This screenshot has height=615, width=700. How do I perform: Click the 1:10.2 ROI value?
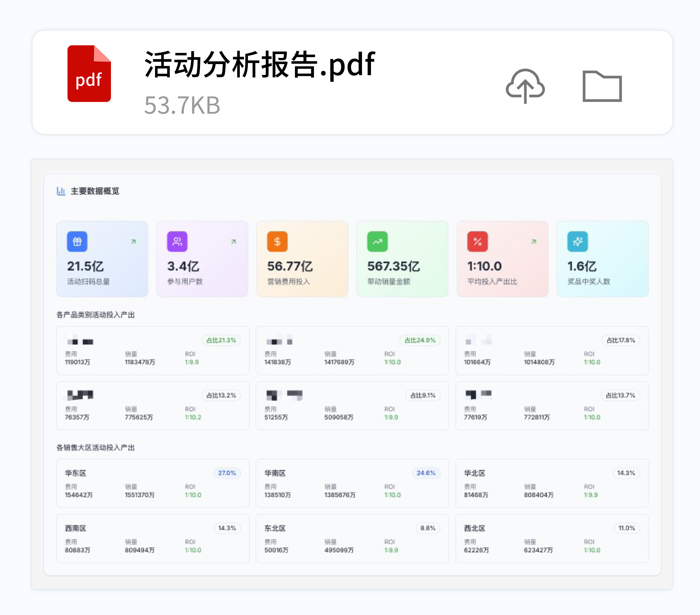coord(193,417)
